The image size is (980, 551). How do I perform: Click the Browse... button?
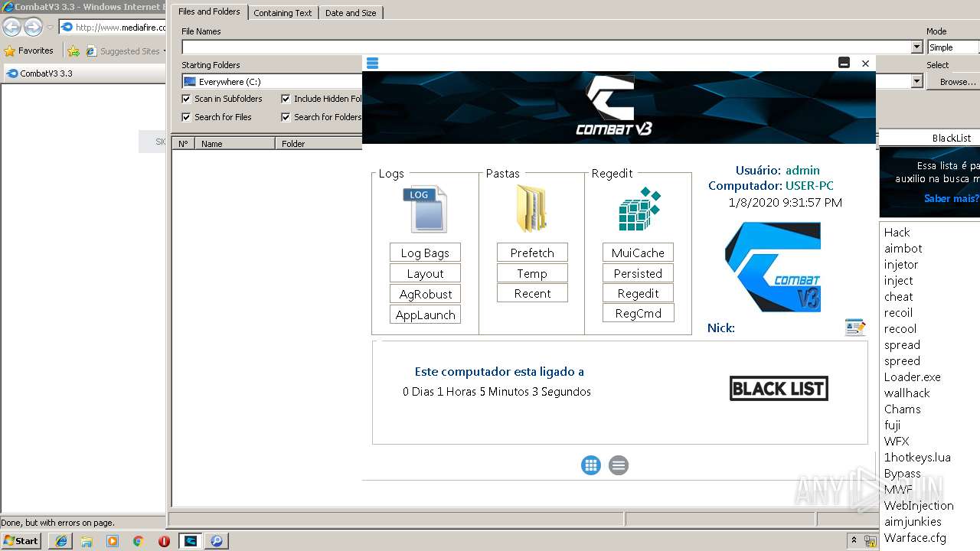pyautogui.click(x=953, y=82)
